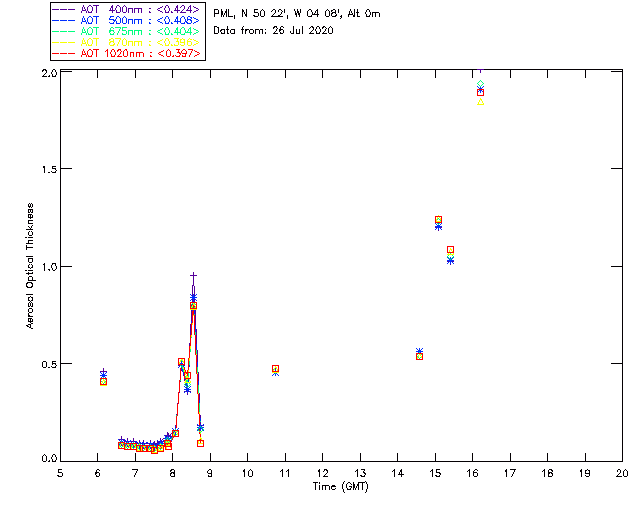Click the yellow triangle marker near 16.2 GMT

tap(480, 102)
